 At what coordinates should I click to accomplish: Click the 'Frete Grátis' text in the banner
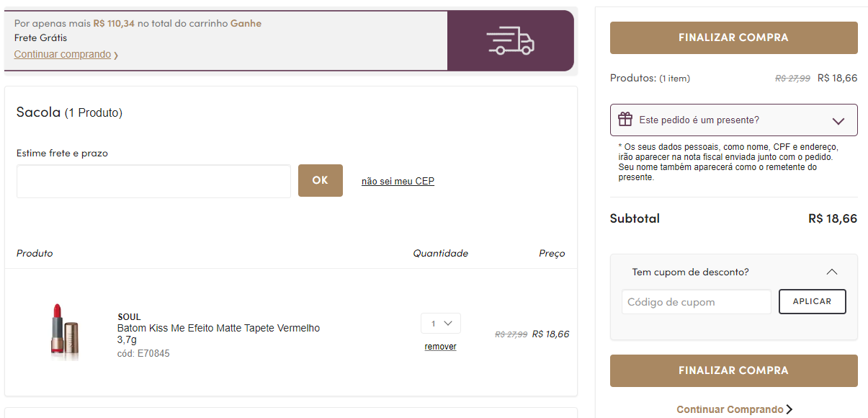(x=40, y=37)
